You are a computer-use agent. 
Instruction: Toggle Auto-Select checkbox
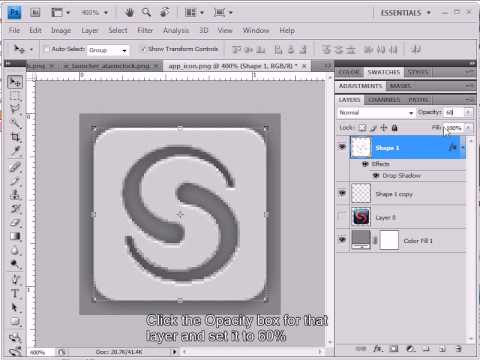tap(47, 49)
